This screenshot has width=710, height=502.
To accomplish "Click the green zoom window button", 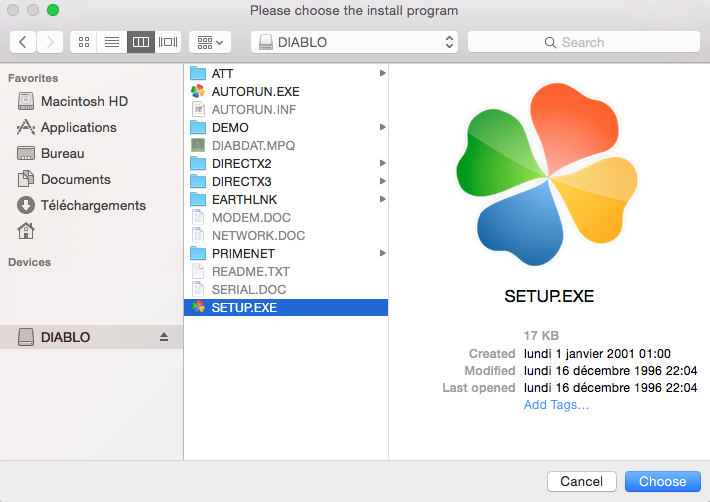I will (x=53, y=10).
